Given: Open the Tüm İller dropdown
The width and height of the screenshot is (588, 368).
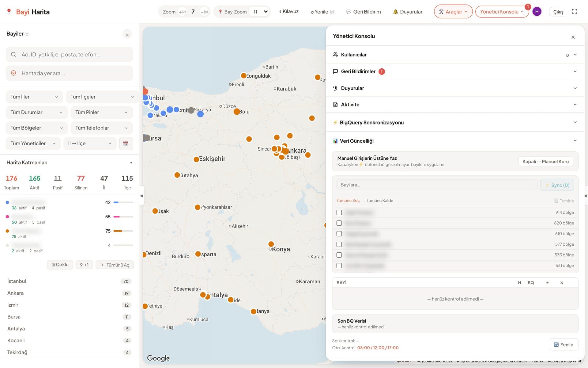Looking at the screenshot, I should click(34, 97).
